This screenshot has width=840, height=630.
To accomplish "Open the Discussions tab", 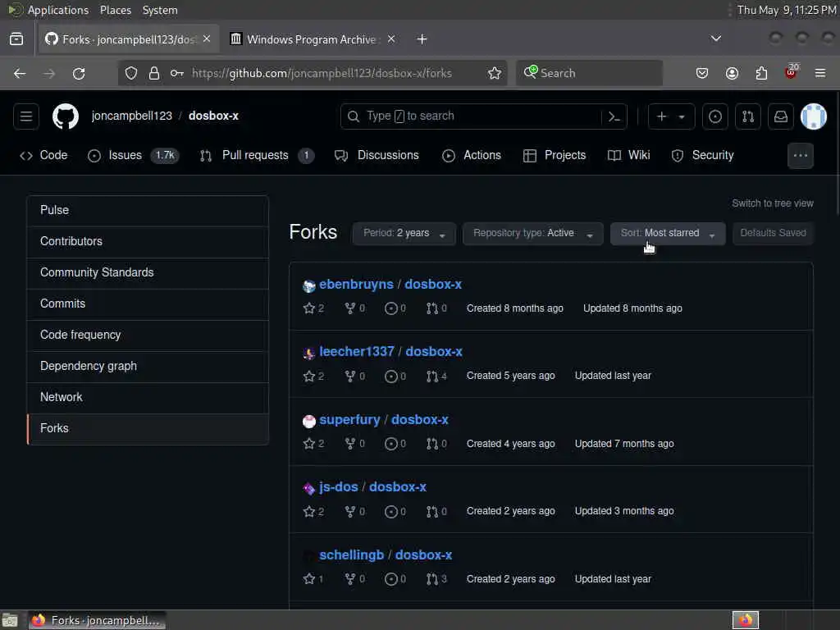I will click(x=377, y=155).
